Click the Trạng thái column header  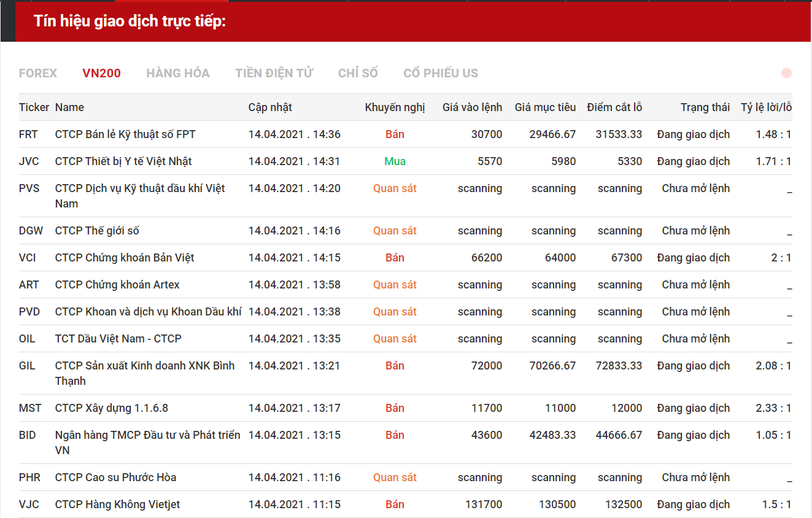click(705, 107)
